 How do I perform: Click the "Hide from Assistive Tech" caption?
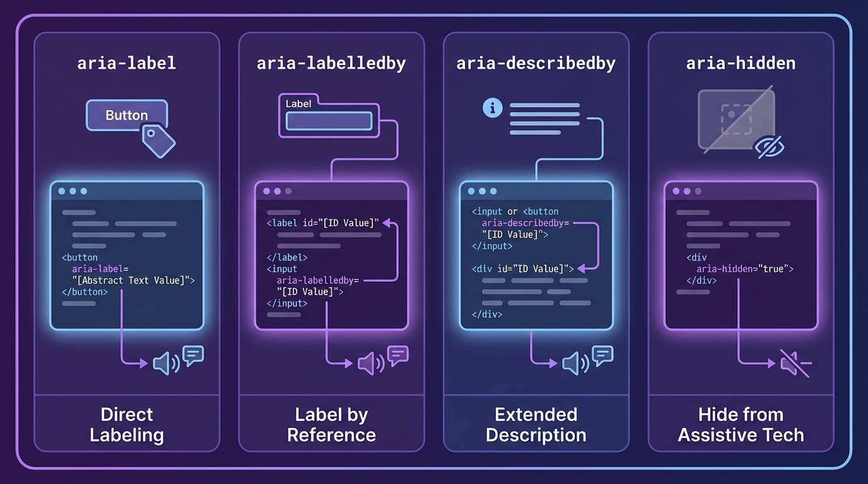point(741,424)
